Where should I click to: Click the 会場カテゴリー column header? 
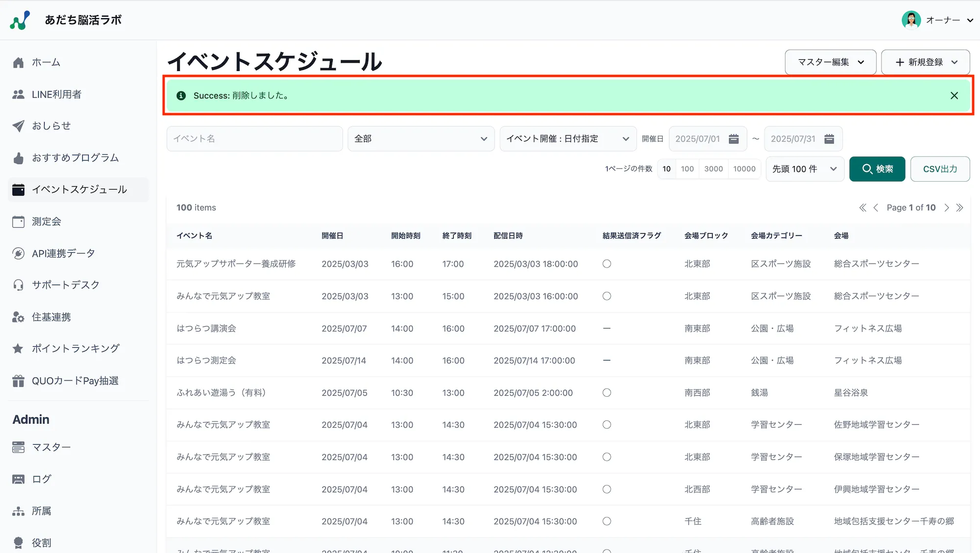[776, 236]
